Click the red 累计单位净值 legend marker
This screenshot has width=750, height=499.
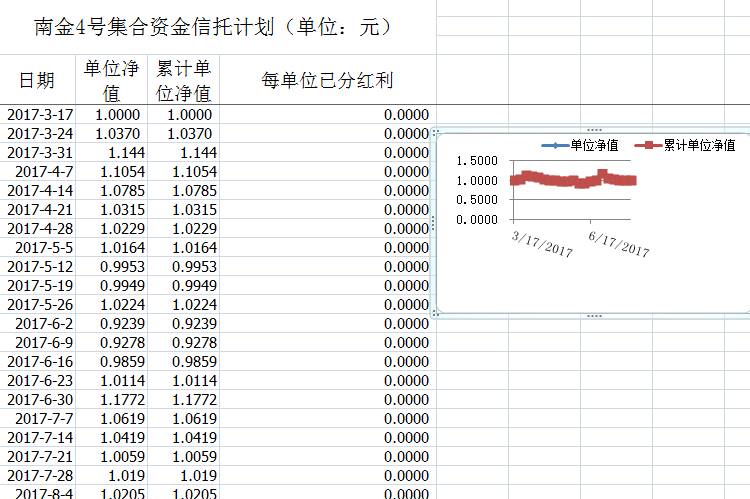point(648,146)
